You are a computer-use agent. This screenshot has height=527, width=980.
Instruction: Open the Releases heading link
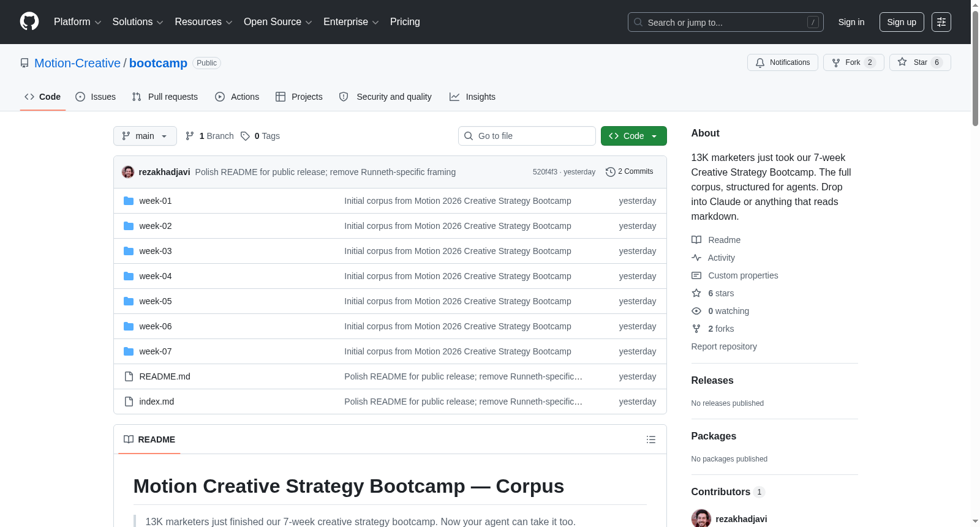pyautogui.click(x=712, y=380)
